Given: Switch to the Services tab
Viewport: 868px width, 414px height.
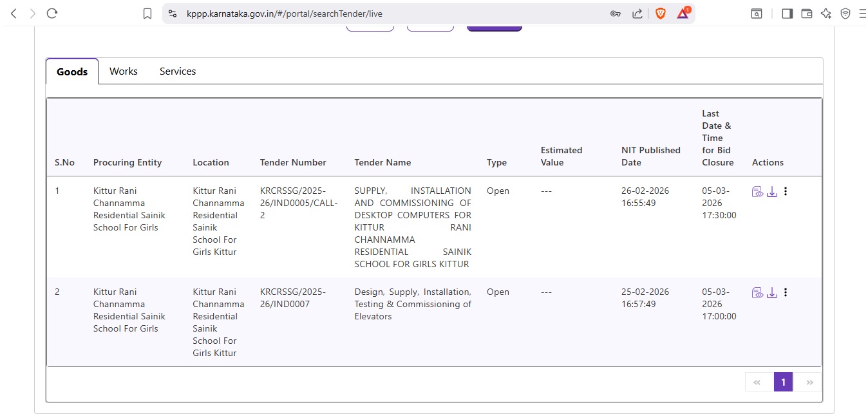Looking at the screenshot, I should click(178, 71).
